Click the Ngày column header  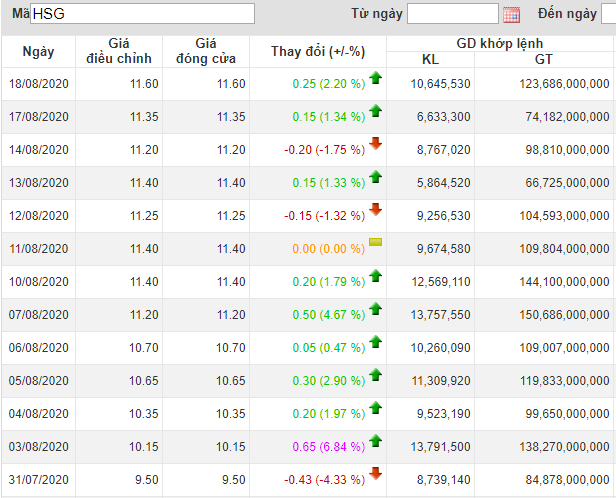pyautogui.click(x=38, y=51)
